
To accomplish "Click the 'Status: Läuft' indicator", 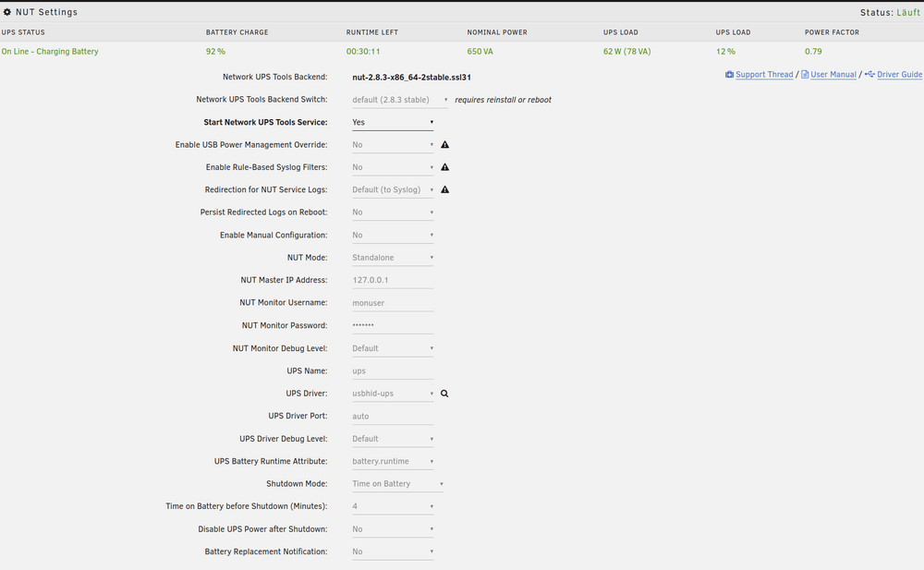I will coord(890,12).
